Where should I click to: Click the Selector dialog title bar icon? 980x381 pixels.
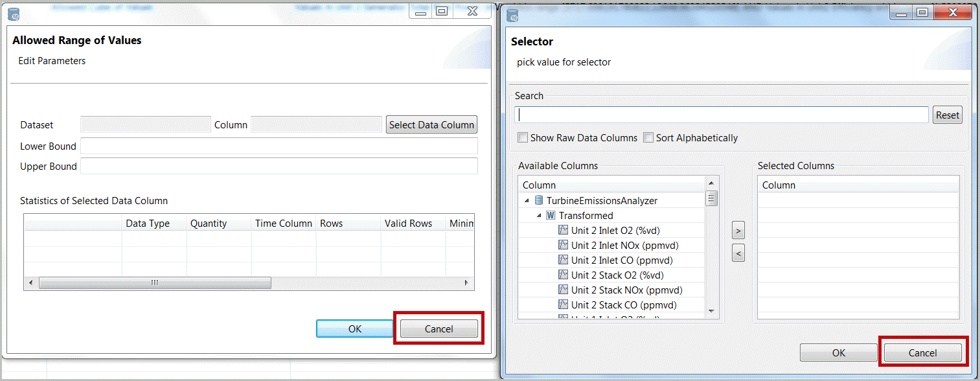(x=512, y=14)
